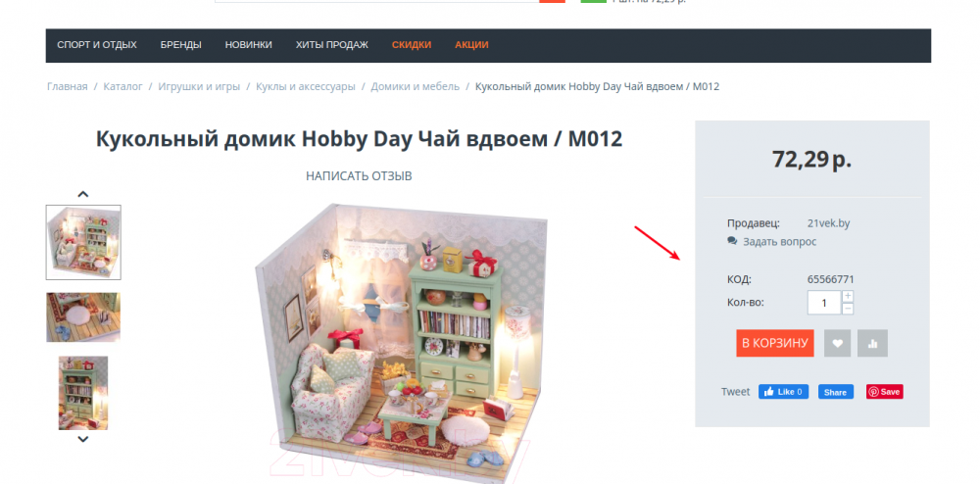Increase quantity with the plus stepper
Image resolution: width=980 pixels, height=484 pixels.
(x=848, y=296)
